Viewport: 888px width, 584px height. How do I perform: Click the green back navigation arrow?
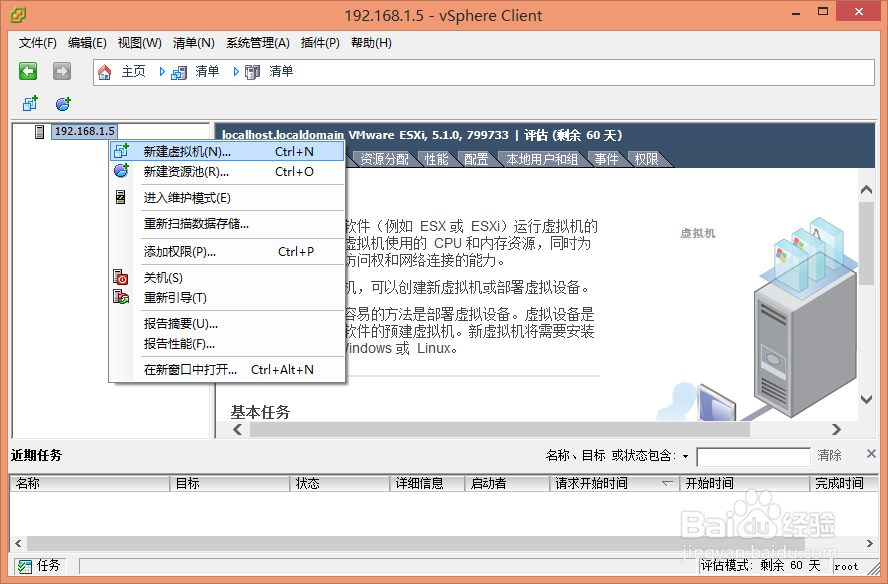click(28, 71)
